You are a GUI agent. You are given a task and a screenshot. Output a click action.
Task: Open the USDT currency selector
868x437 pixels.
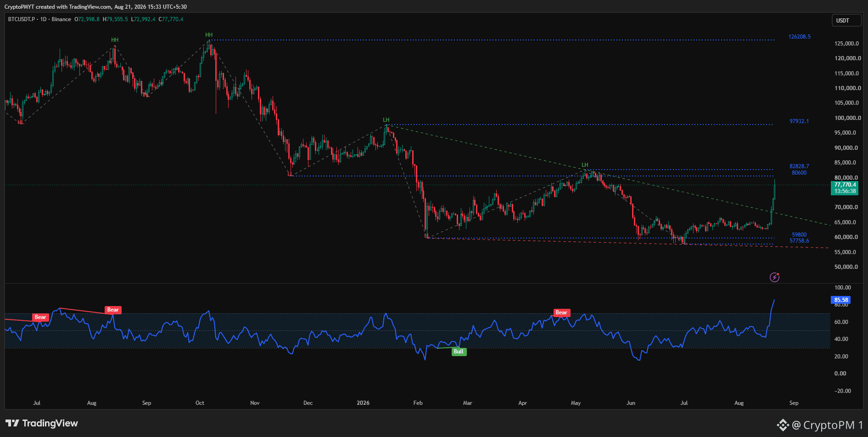(x=846, y=21)
